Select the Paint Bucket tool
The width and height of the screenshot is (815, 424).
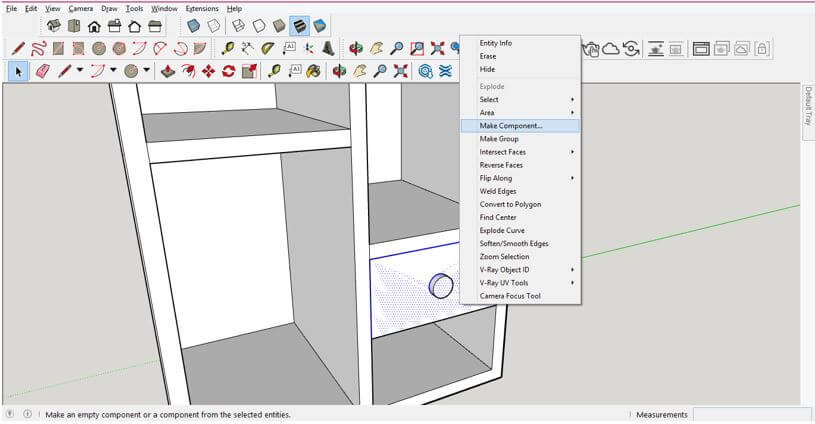click(x=313, y=71)
